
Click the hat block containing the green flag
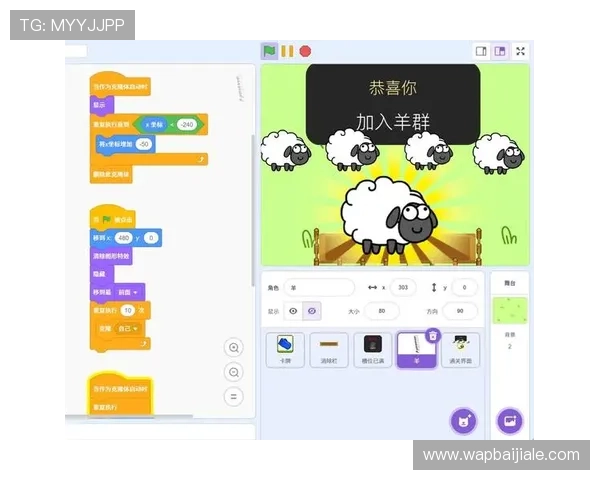click(112, 217)
